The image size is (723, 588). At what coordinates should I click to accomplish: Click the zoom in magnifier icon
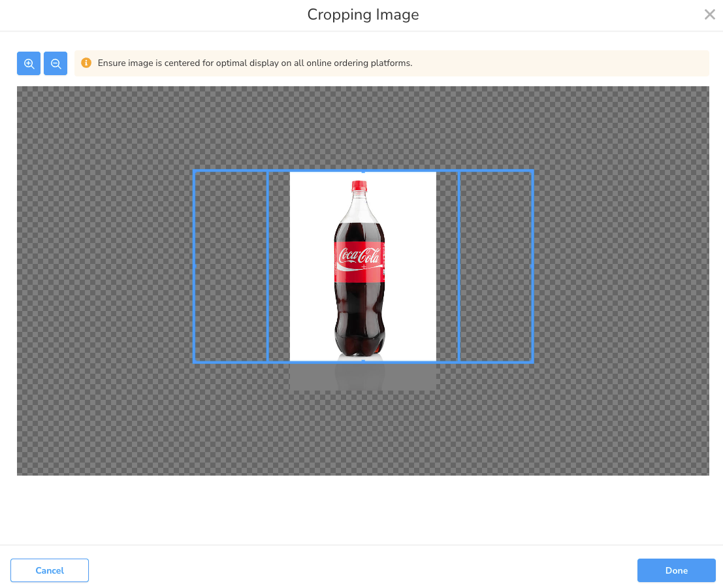(29, 63)
